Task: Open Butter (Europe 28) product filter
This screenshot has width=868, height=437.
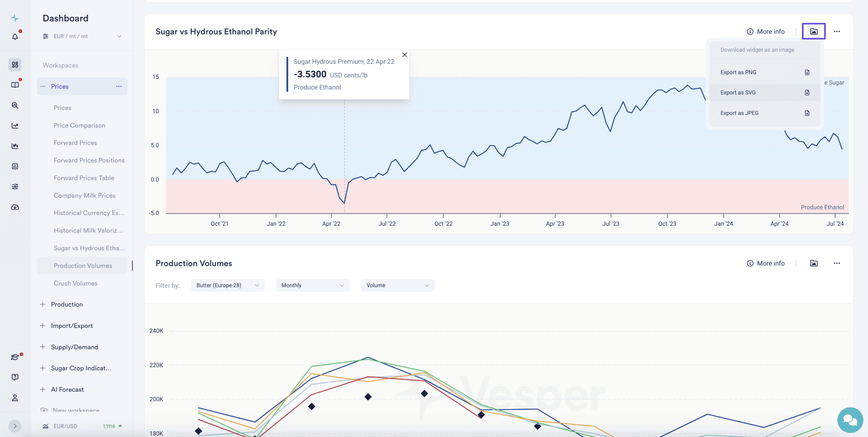Action: click(228, 286)
